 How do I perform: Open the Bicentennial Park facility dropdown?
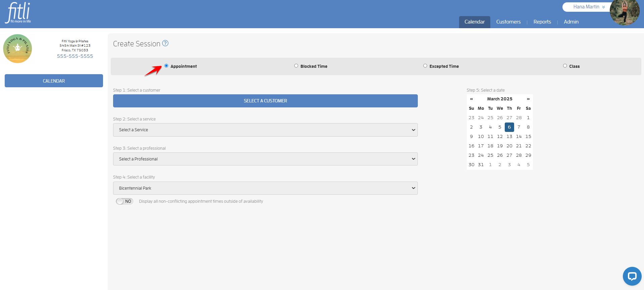265,188
